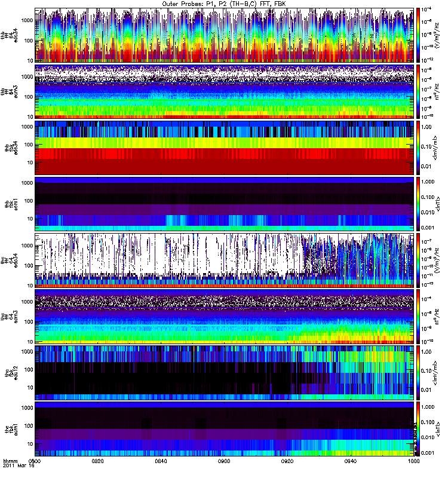Viewport: 448px width, 478px height.
Task: Click the color bar beside the top thb edc34 panel
Action: click(x=419, y=35)
